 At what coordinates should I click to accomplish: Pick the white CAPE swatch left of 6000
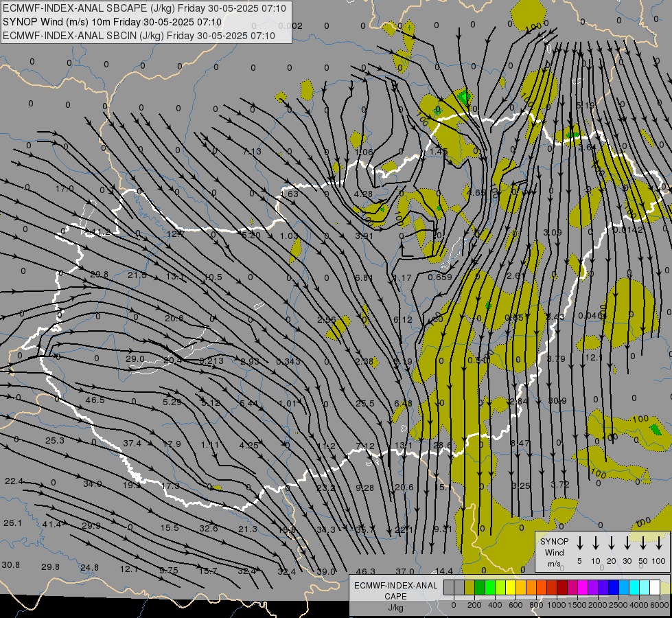(x=654, y=587)
